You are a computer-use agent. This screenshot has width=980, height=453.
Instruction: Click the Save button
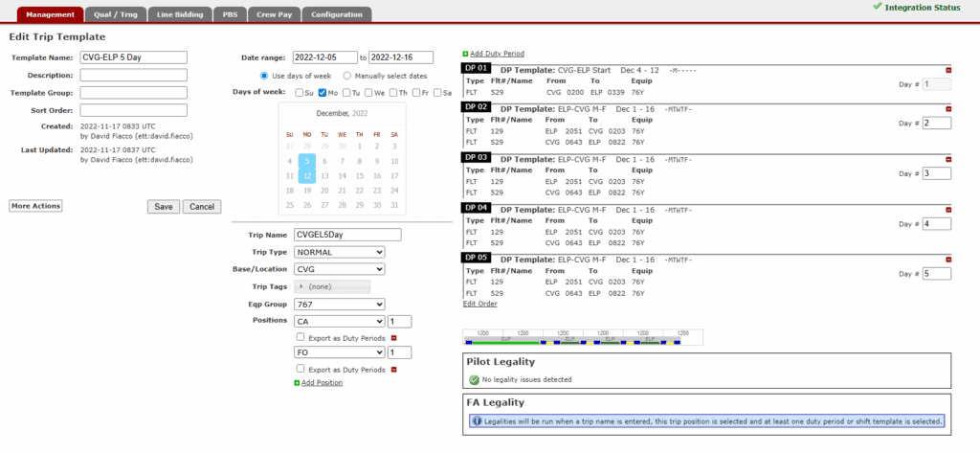click(x=163, y=207)
